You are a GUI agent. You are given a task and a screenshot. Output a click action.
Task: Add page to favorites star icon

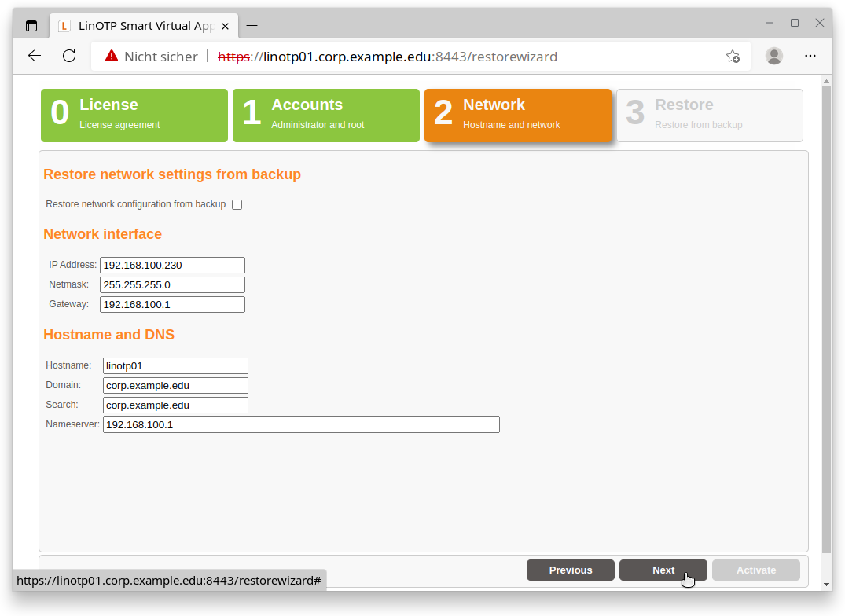(x=732, y=57)
